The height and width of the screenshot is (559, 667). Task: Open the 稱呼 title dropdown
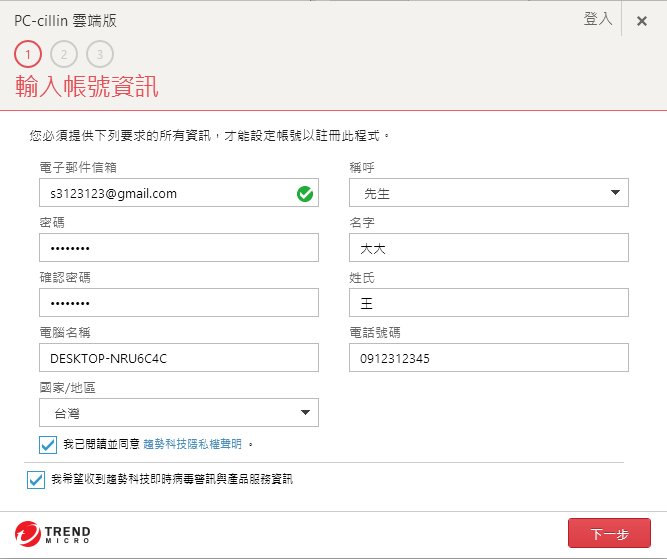point(489,193)
